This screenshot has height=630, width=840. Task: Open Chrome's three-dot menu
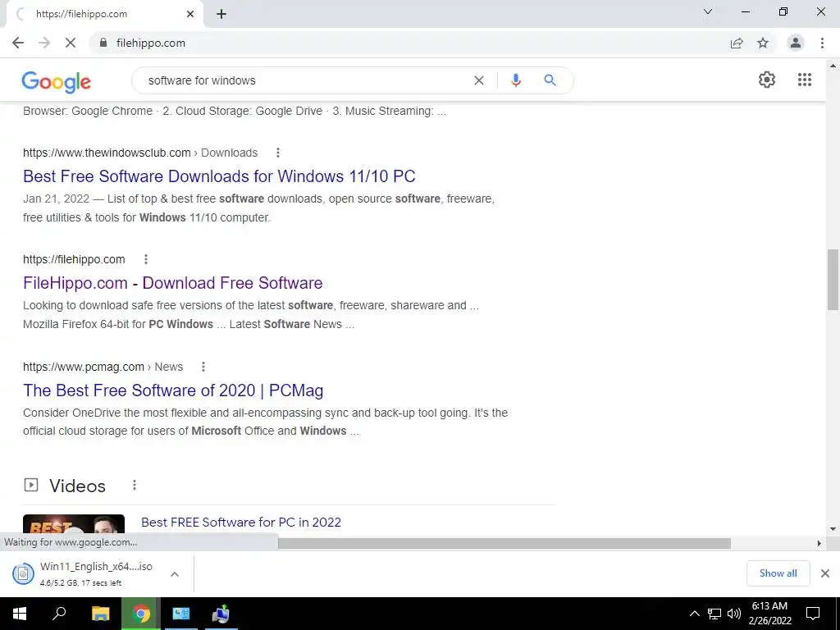(x=822, y=43)
